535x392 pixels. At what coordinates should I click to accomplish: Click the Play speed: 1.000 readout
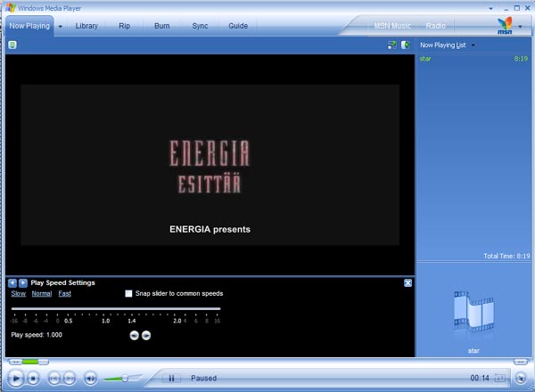[37, 335]
